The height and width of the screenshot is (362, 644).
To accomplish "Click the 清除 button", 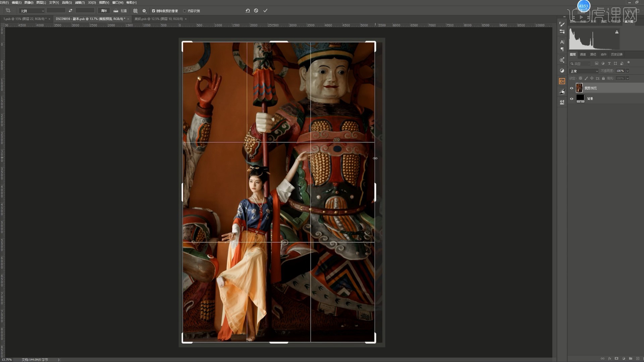I will point(104,11).
